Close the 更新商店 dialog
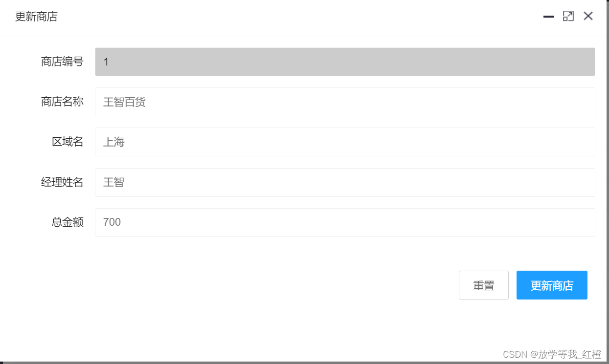The width and height of the screenshot is (609, 364). click(588, 16)
